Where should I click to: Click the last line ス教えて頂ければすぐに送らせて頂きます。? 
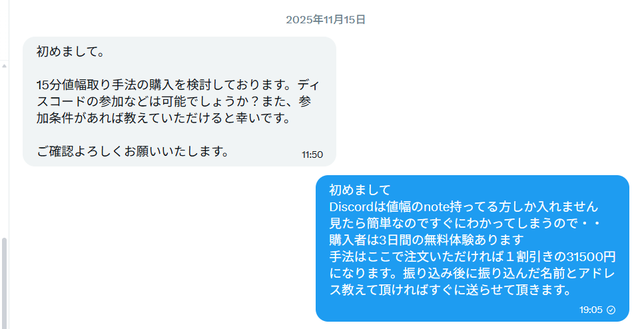click(x=451, y=290)
